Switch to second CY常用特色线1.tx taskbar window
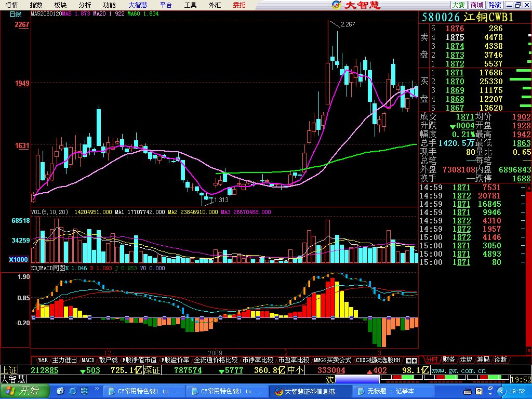532x399 pixels. coord(227,391)
